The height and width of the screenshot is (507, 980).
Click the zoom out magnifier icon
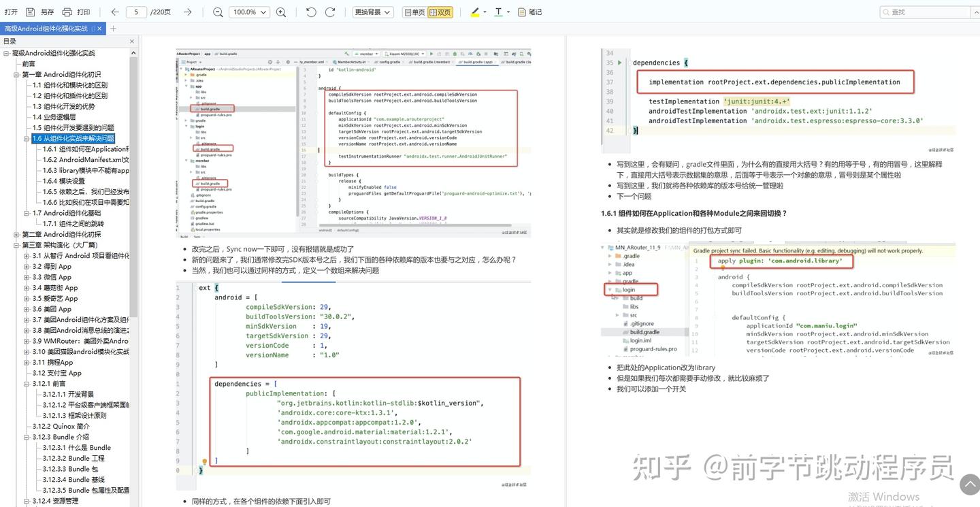pos(217,12)
